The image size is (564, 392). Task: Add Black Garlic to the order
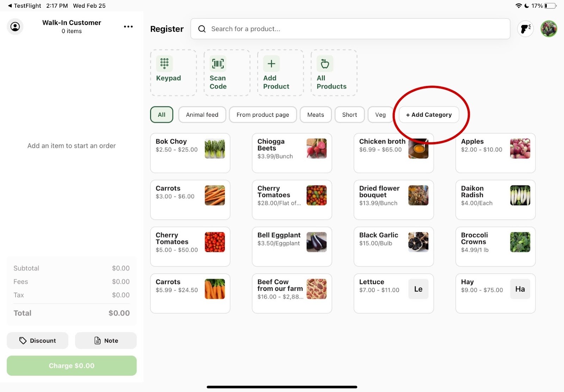393,246
